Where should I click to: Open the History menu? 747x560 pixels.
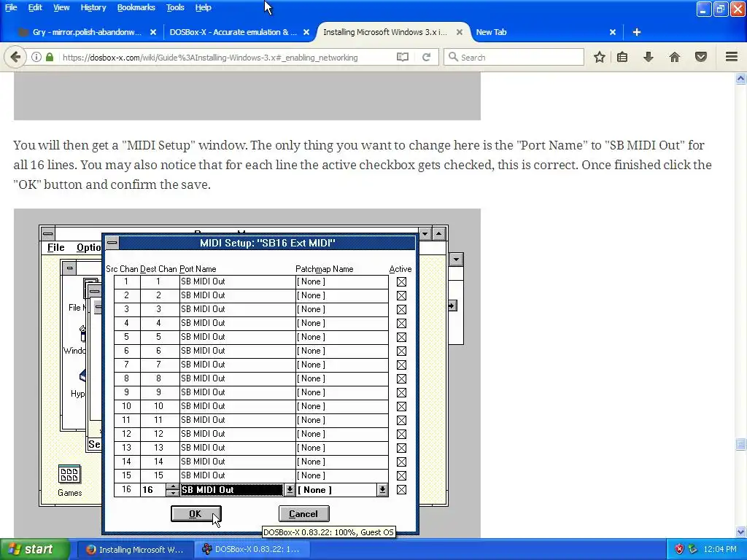[93, 7]
